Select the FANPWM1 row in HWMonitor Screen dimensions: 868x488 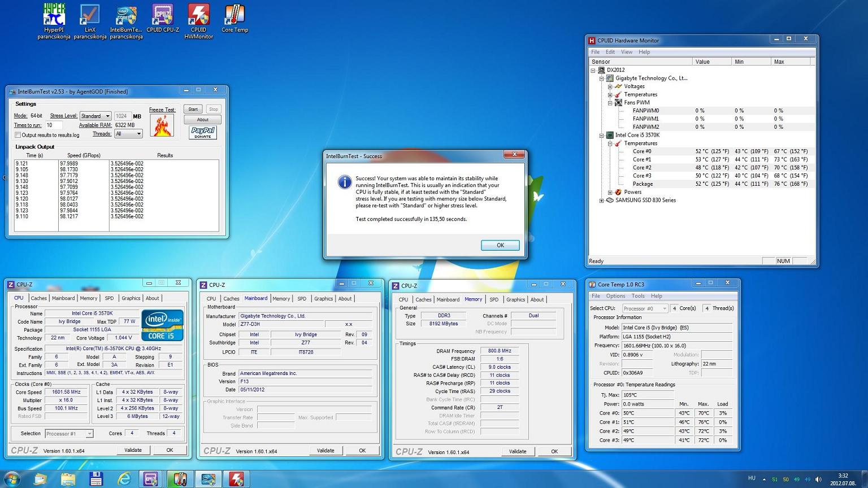702,119
